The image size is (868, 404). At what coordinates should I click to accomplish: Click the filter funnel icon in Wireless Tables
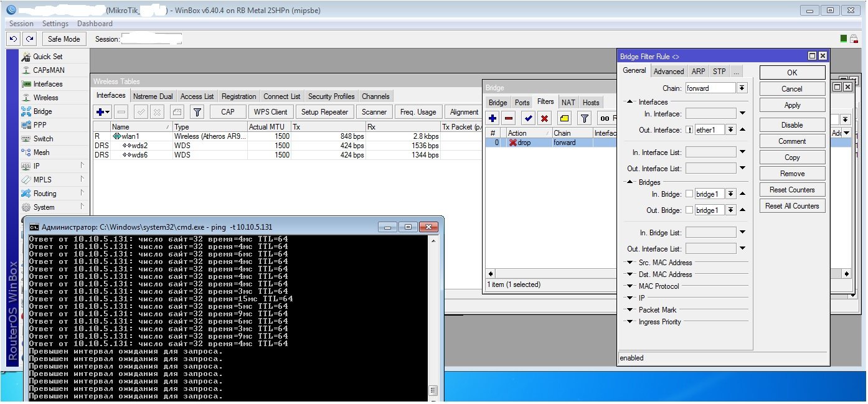(197, 112)
